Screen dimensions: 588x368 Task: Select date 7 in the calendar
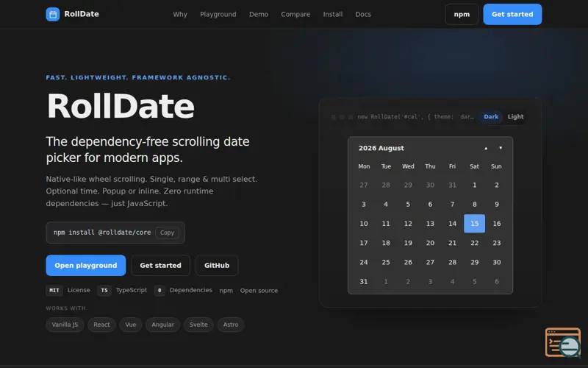tap(452, 205)
